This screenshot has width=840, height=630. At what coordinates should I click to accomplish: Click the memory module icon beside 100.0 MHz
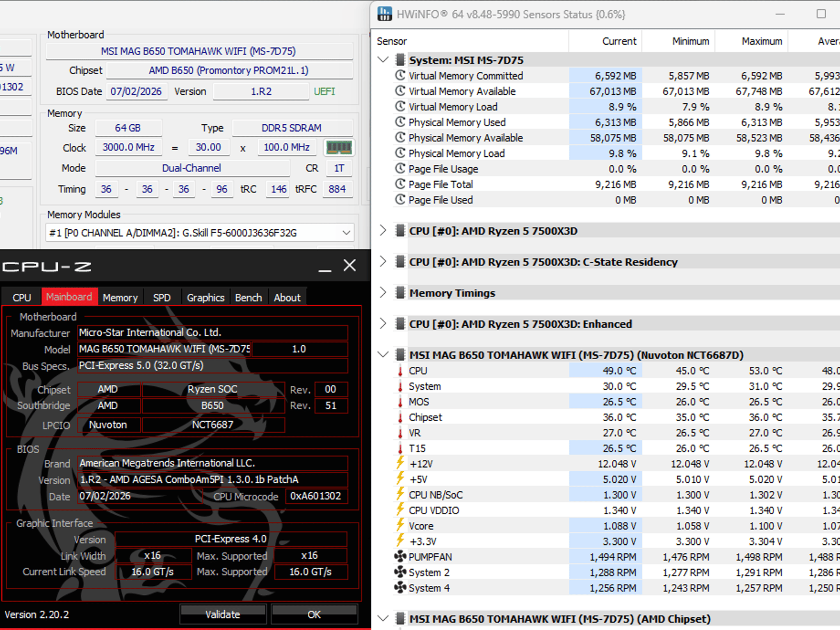tap(339, 147)
